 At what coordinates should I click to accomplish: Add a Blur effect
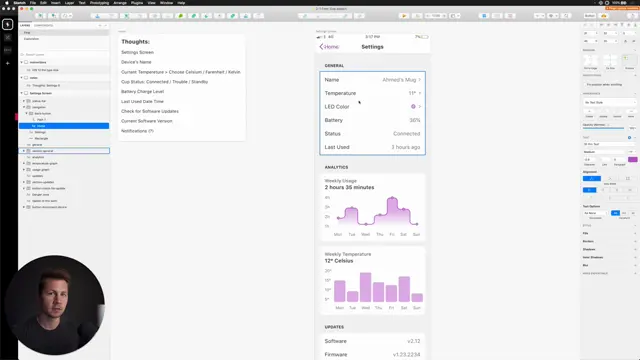pos(635,265)
